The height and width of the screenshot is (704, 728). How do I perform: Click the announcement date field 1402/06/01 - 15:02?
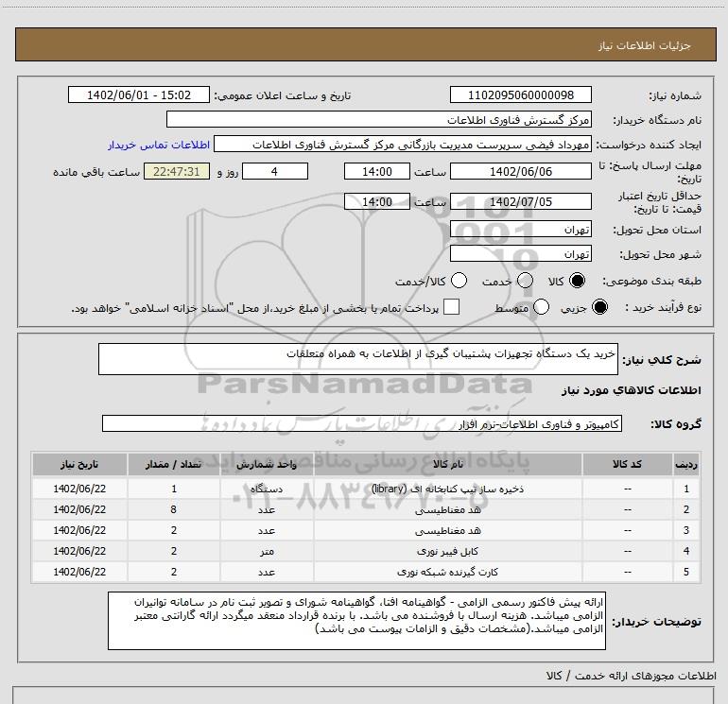(x=139, y=94)
